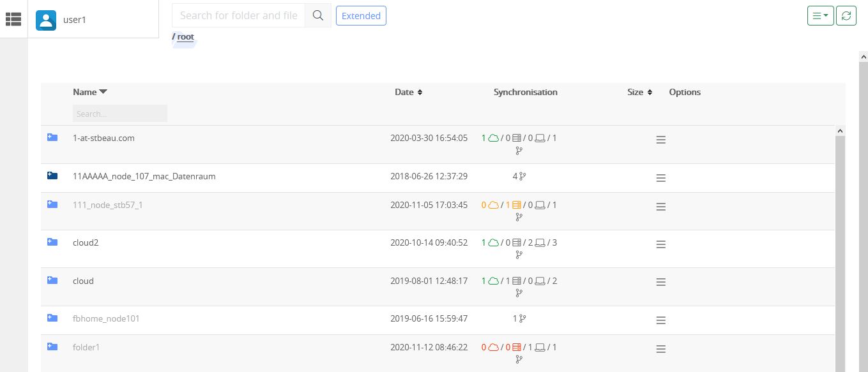Click the orange server icon for 111_node_stb57_1
Image resolution: width=868 pixels, height=372 pixels.
click(x=517, y=205)
